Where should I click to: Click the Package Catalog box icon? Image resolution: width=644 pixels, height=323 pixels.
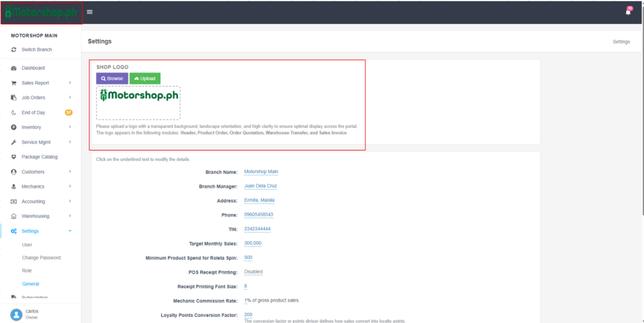[x=14, y=157]
